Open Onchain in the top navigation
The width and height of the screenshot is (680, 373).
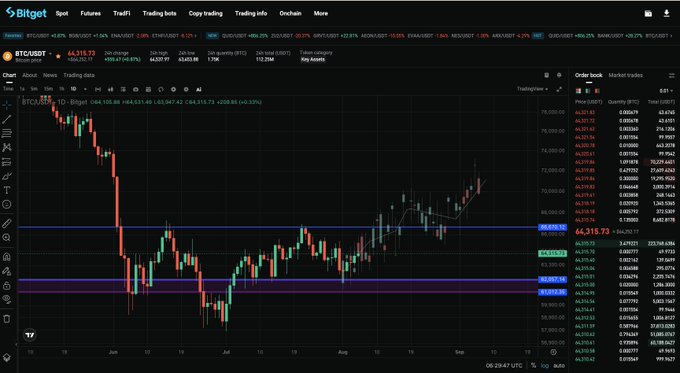click(291, 13)
